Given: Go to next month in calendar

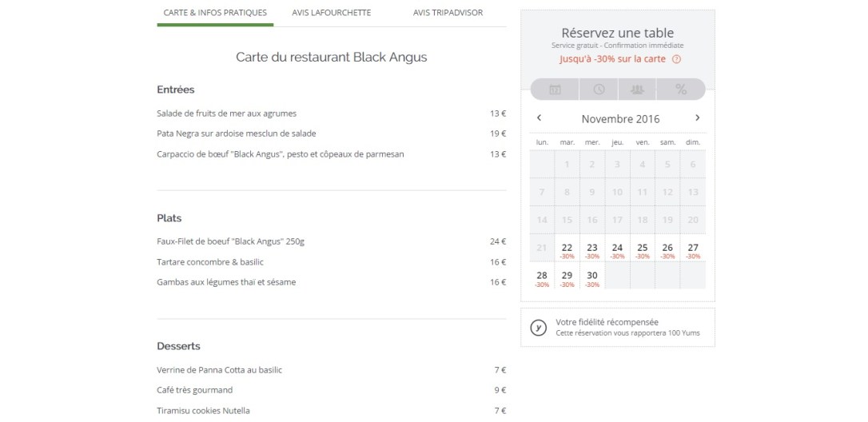Looking at the screenshot, I should (x=697, y=118).
